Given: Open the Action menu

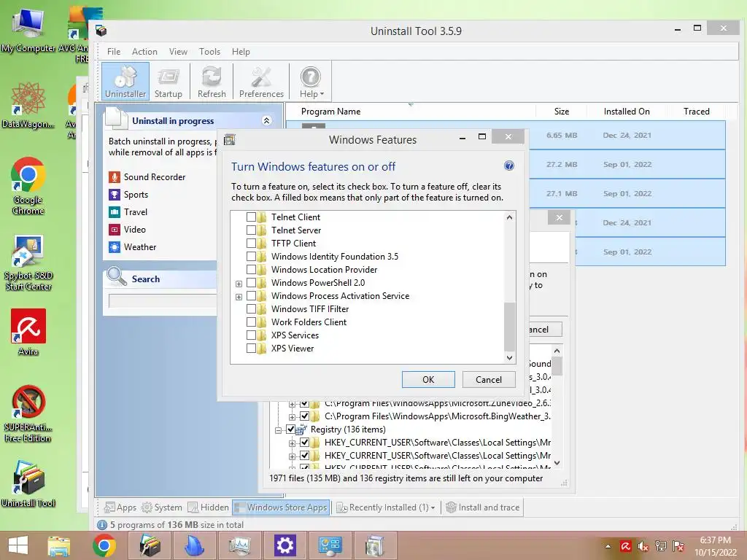Looking at the screenshot, I should (144, 52).
